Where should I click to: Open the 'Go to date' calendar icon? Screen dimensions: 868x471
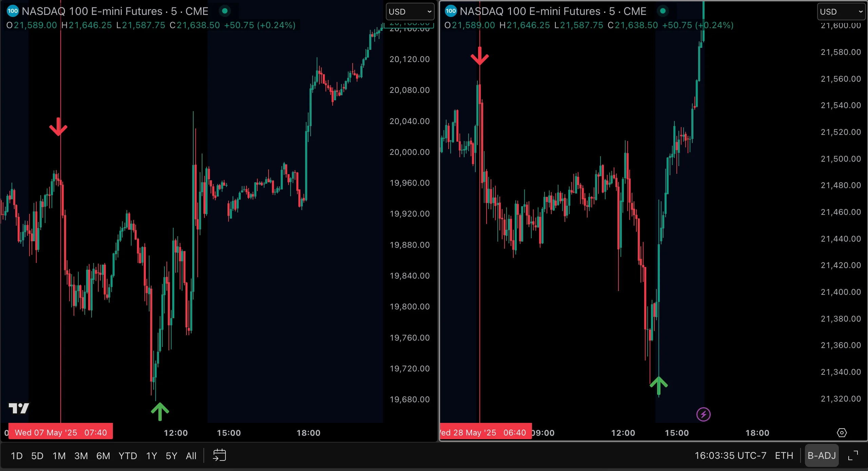click(219, 455)
